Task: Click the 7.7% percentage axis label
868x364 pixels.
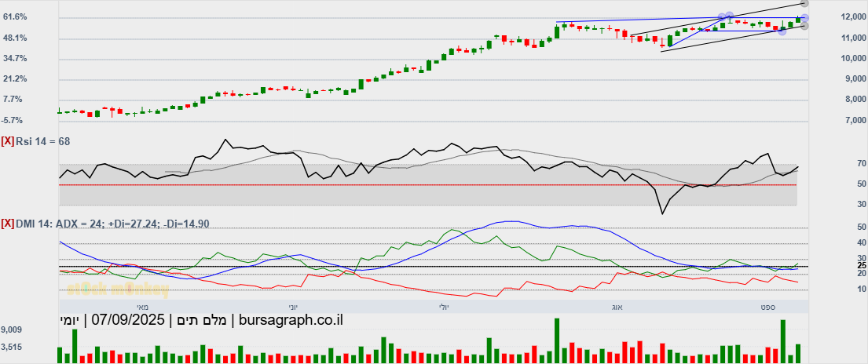Action: (x=13, y=99)
